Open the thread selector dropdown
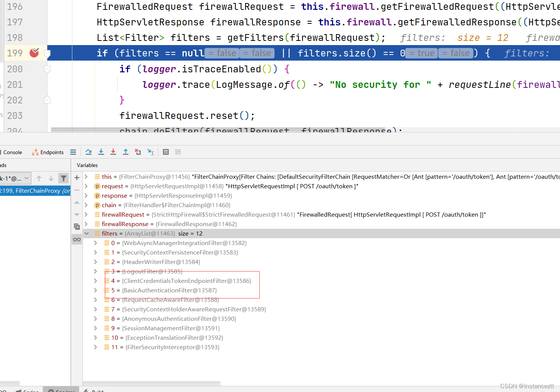The height and width of the screenshot is (392, 560). point(15,178)
